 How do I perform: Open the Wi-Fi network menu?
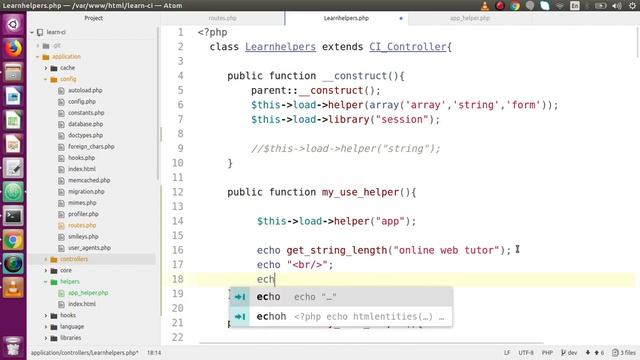point(560,5)
